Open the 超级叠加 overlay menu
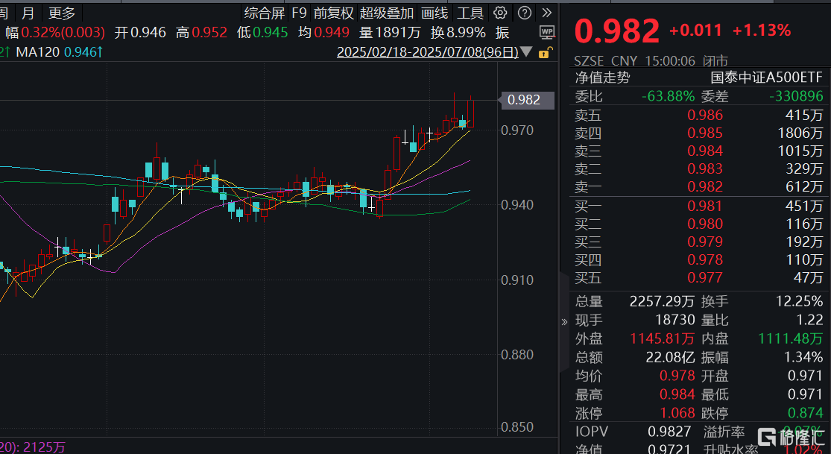 pyautogui.click(x=387, y=13)
